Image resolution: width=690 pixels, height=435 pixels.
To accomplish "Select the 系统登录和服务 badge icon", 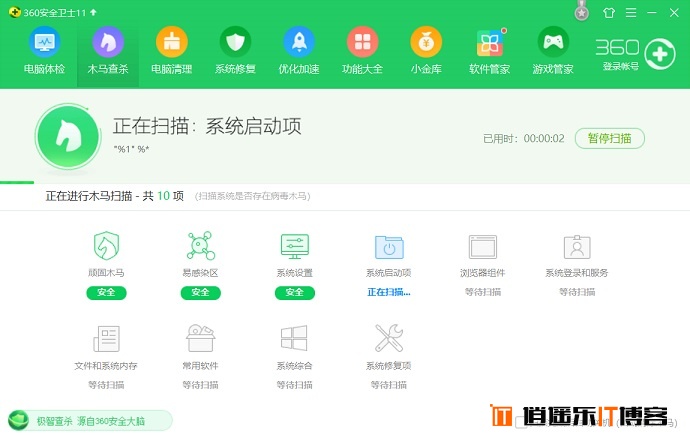I will pos(577,247).
